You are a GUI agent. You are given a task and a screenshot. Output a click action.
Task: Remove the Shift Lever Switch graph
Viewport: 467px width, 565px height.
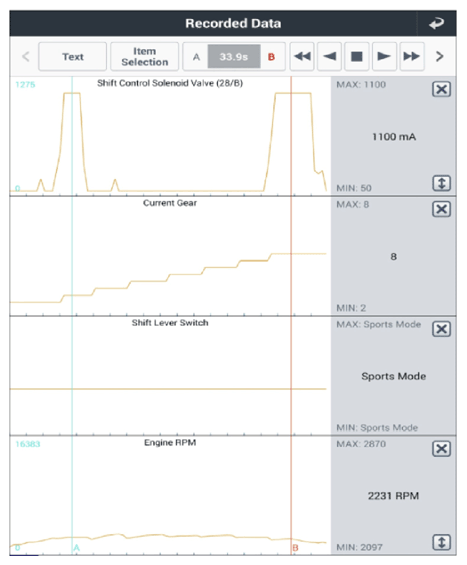tap(441, 329)
